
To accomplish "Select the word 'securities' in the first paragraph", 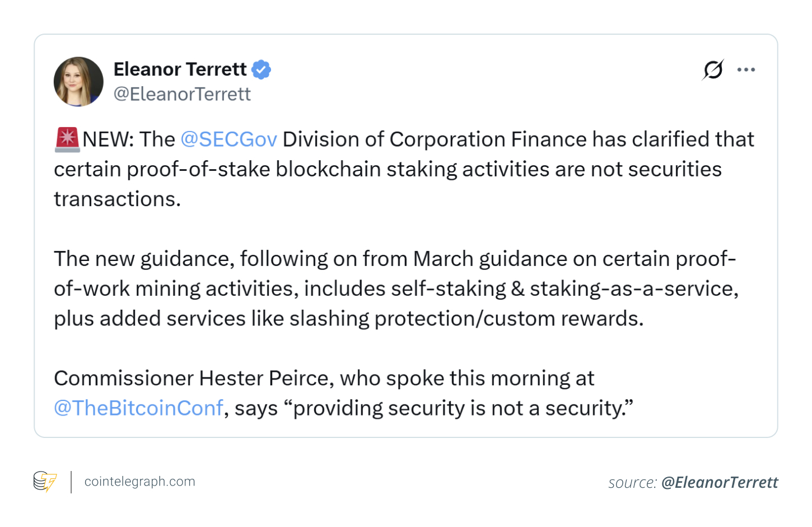I will tap(674, 169).
